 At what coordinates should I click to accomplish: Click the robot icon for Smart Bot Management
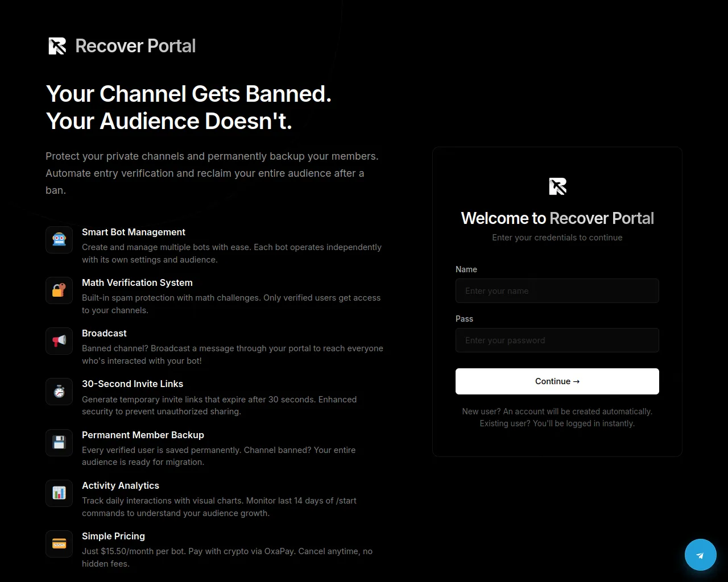(x=59, y=240)
